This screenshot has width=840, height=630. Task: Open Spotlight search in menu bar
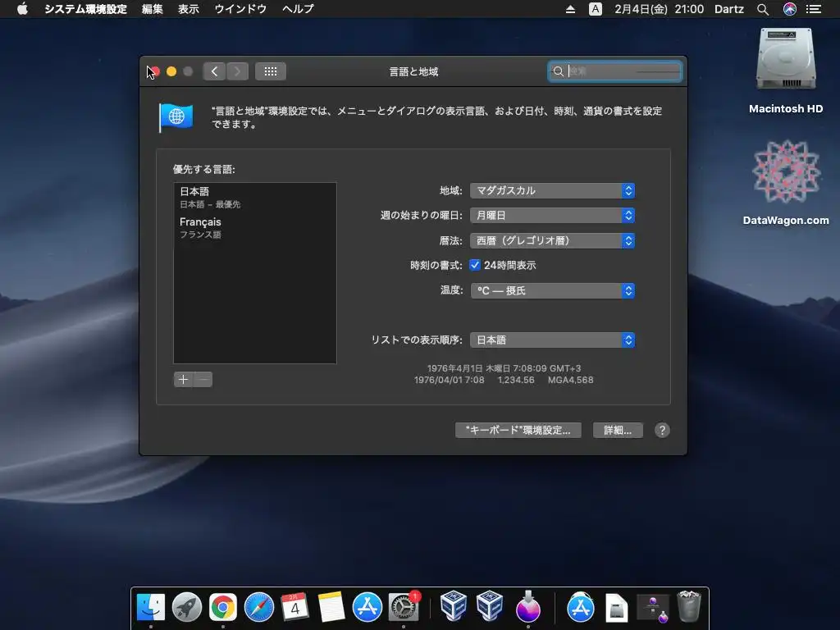[x=763, y=9]
